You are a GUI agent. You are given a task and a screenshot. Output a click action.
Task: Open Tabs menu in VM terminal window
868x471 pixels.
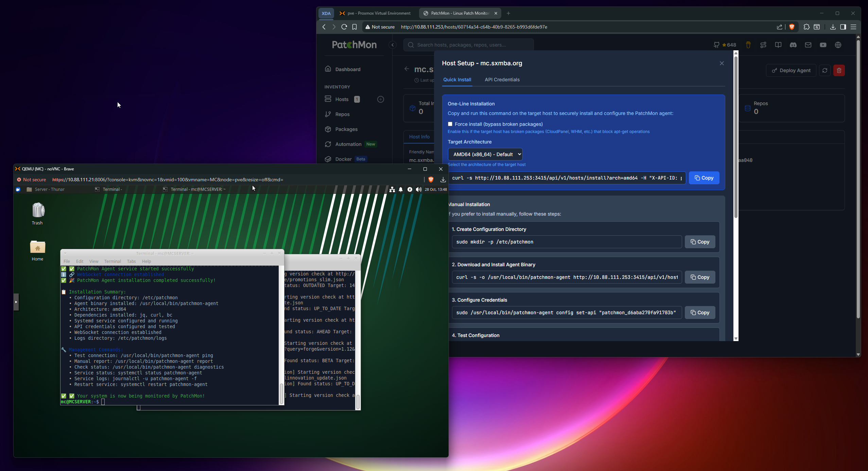tap(131, 262)
